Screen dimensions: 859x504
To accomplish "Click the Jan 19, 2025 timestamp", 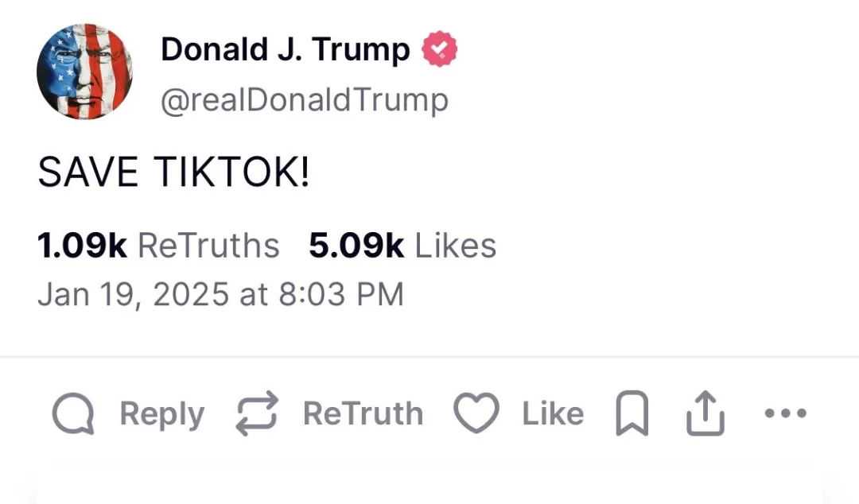I will (220, 293).
